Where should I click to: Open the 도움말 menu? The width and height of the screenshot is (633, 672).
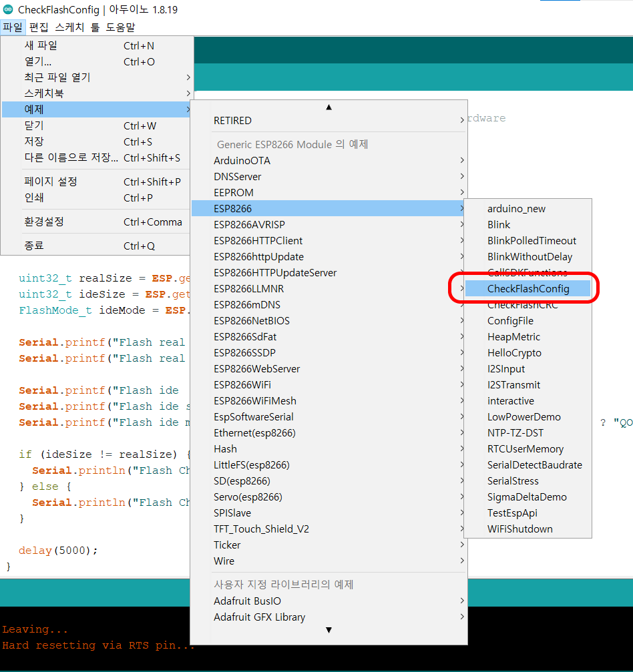pyautogui.click(x=120, y=27)
